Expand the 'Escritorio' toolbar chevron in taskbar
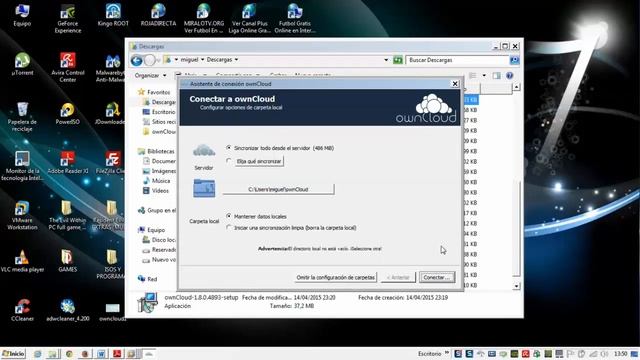 (x=447, y=353)
